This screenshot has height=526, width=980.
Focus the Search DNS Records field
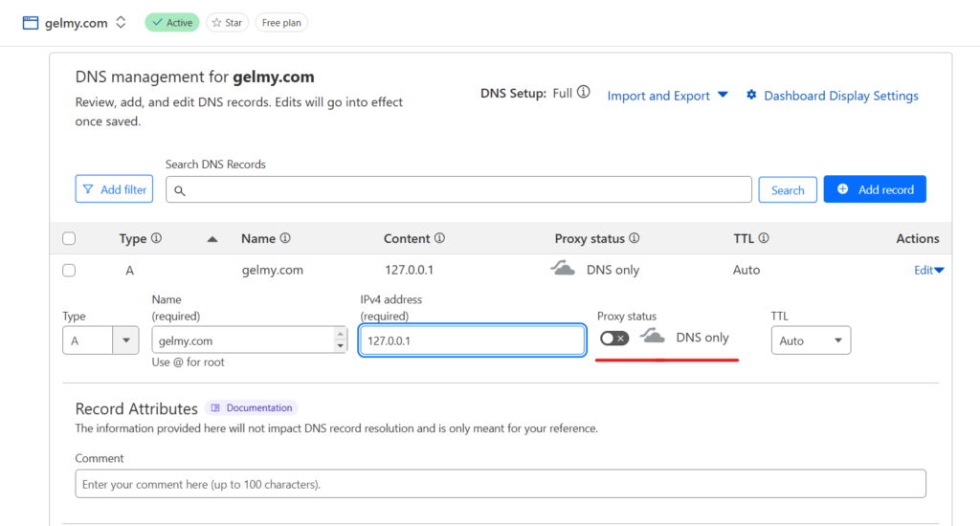(458, 189)
